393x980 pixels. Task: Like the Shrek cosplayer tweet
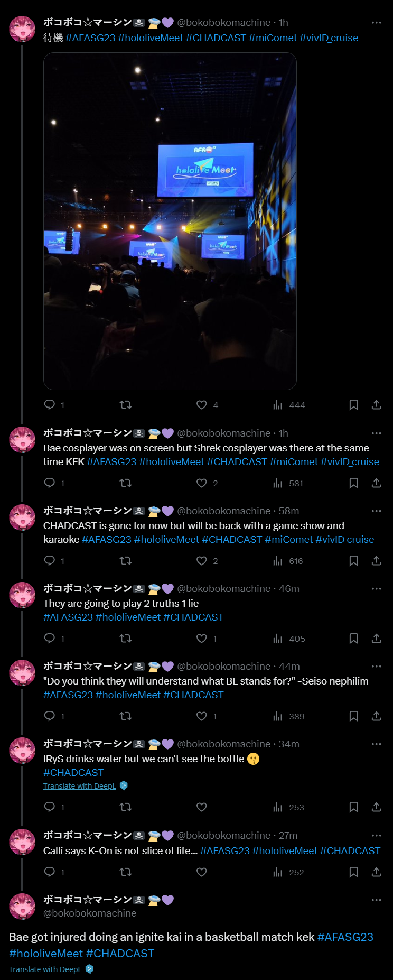pos(202,483)
